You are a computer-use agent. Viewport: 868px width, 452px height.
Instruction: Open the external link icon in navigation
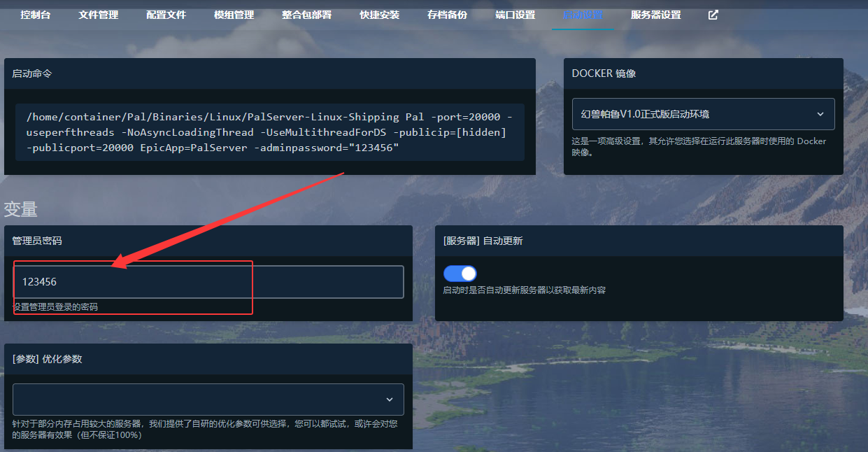pyautogui.click(x=713, y=15)
